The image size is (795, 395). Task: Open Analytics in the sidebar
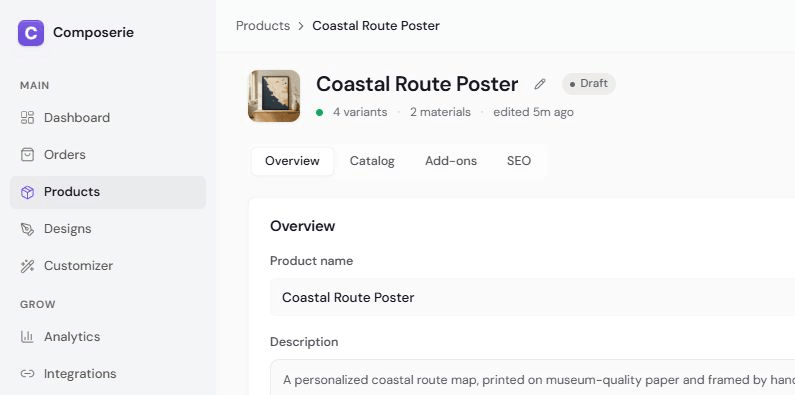(x=108, y=337)
